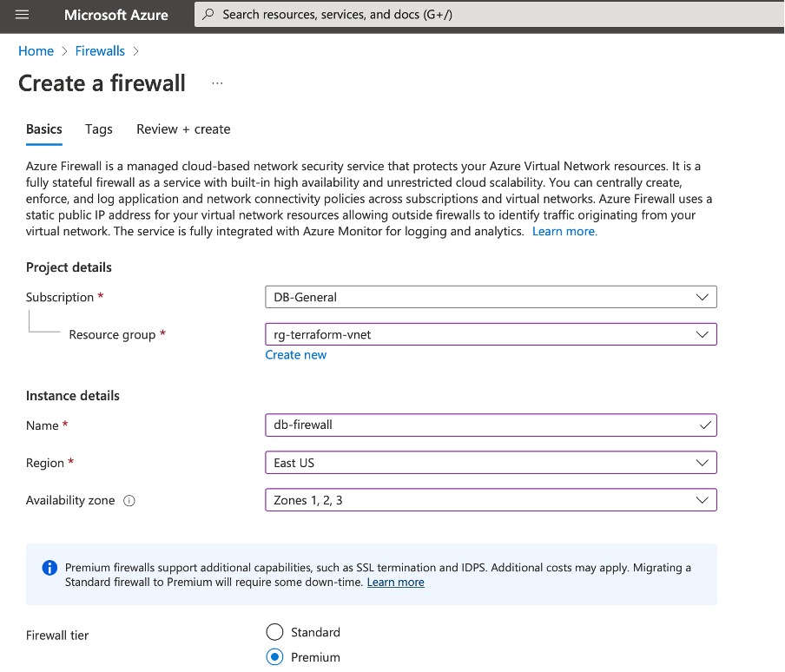This screenshot has height=672, width=785.
Task: Click the blue info icon in Premium notice
Action: (49, 568)
